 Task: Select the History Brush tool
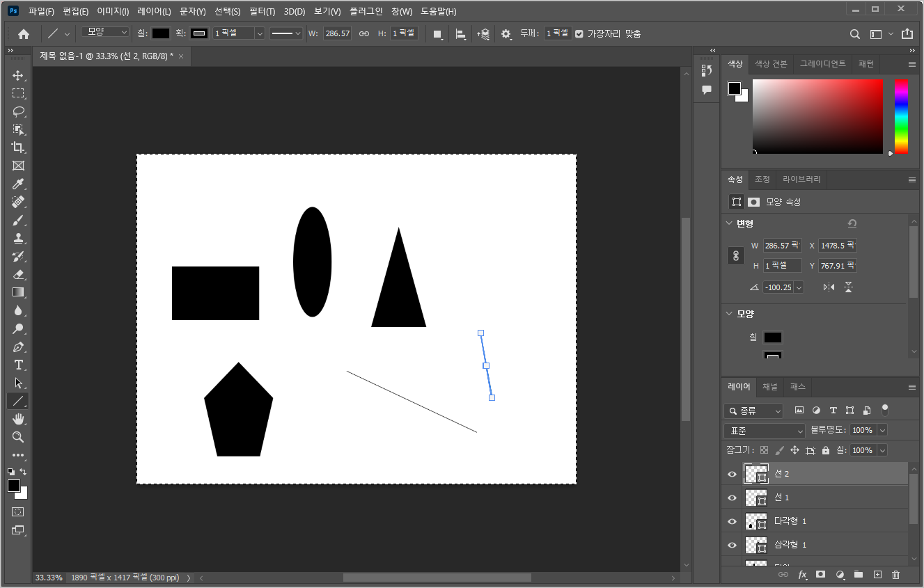[18, 256]
